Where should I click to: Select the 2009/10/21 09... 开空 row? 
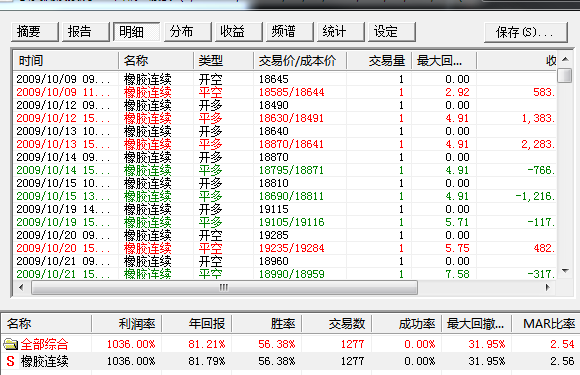tap(285, 261)
